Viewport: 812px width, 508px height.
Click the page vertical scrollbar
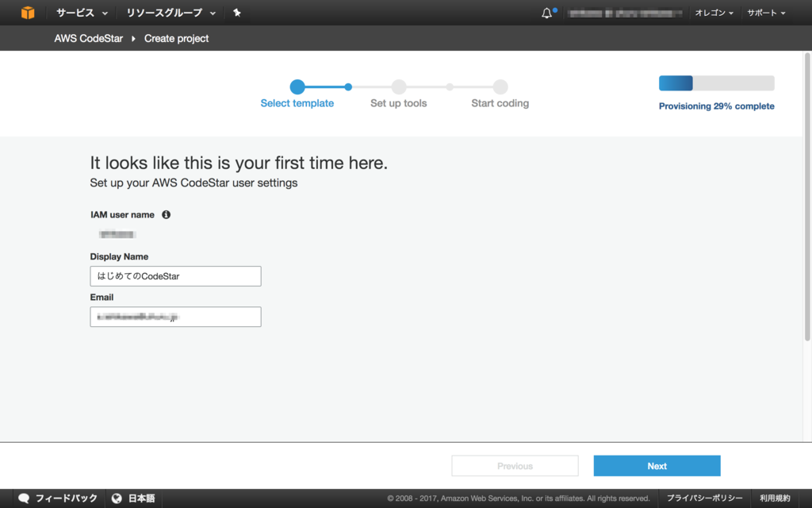pos(806,197)
